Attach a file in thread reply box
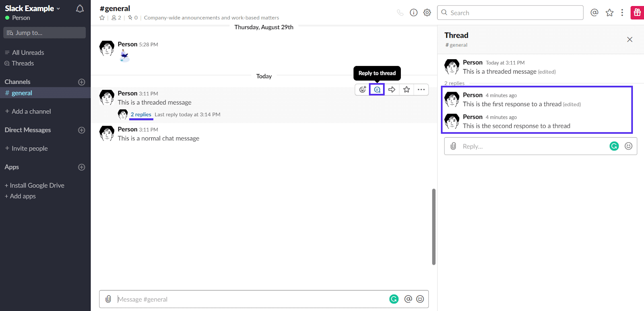The width and height of the screenshot is (644, 311). click(x=453, y=146)
